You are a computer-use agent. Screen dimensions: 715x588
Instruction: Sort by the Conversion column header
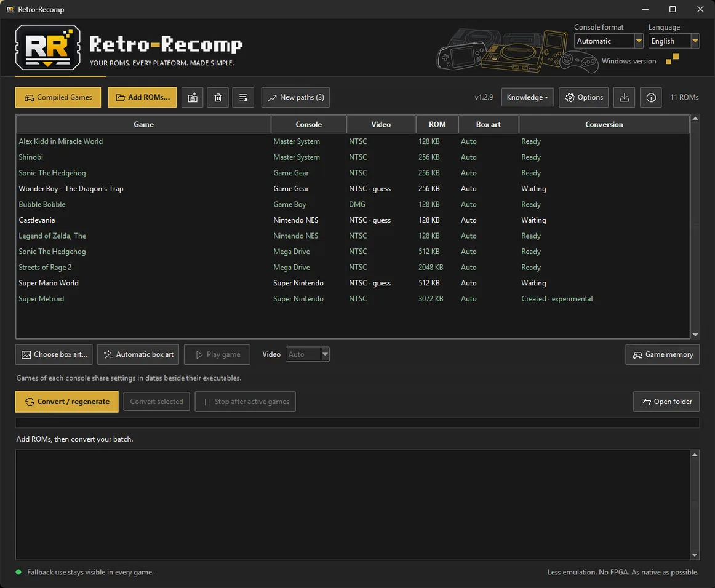pyautogui.click(x=604, y=124)
